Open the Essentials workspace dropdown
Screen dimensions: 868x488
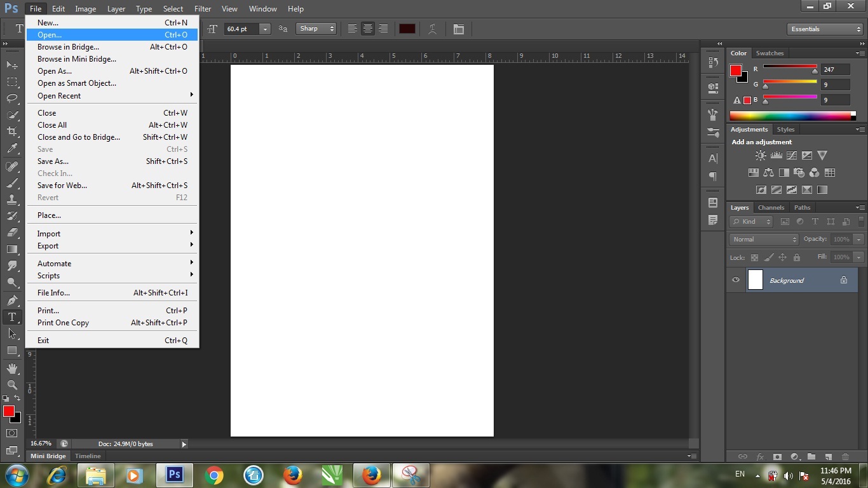coord(825,29)
